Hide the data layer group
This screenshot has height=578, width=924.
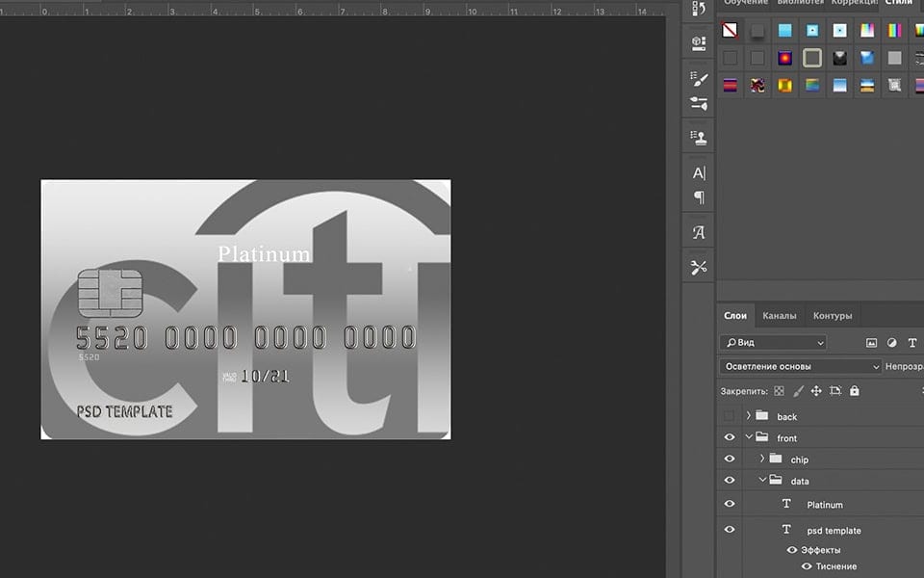point(729,481)
